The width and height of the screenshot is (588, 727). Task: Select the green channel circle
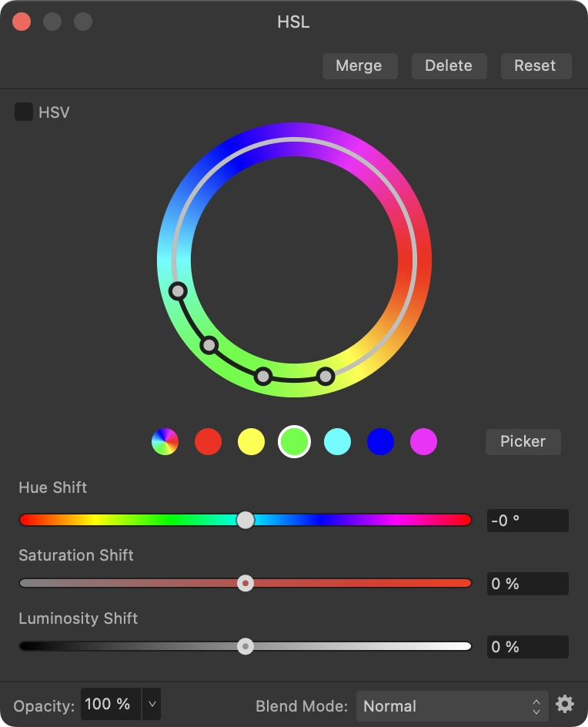click(294, 441)
